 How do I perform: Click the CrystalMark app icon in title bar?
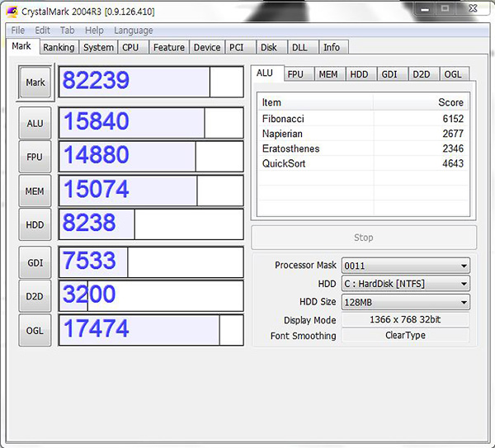pyautogui.click(x=12, y=12)
